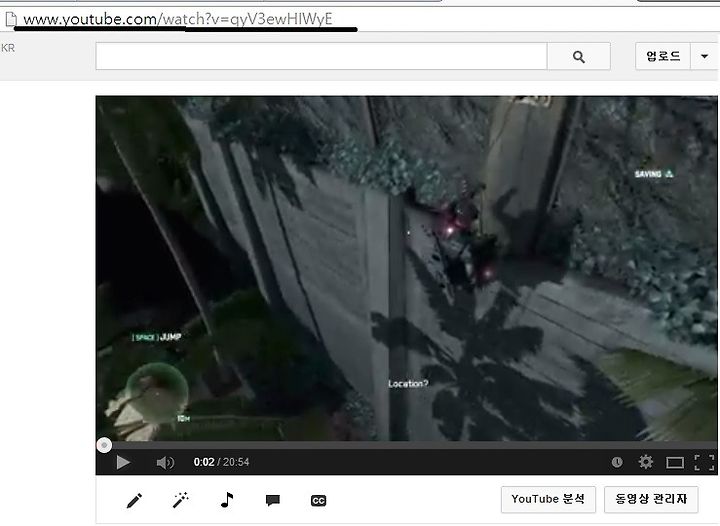Click the middle of the video progress bar

tap(406, 445)
